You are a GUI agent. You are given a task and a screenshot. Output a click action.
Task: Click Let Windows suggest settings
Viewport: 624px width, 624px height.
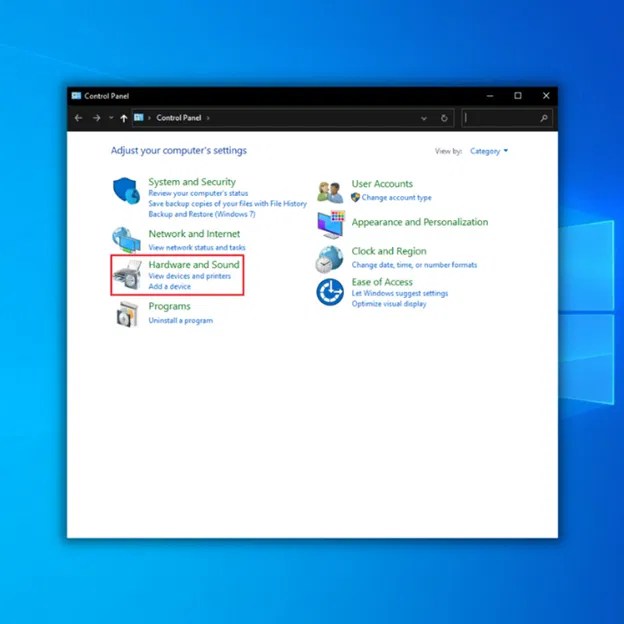[400, 293]
